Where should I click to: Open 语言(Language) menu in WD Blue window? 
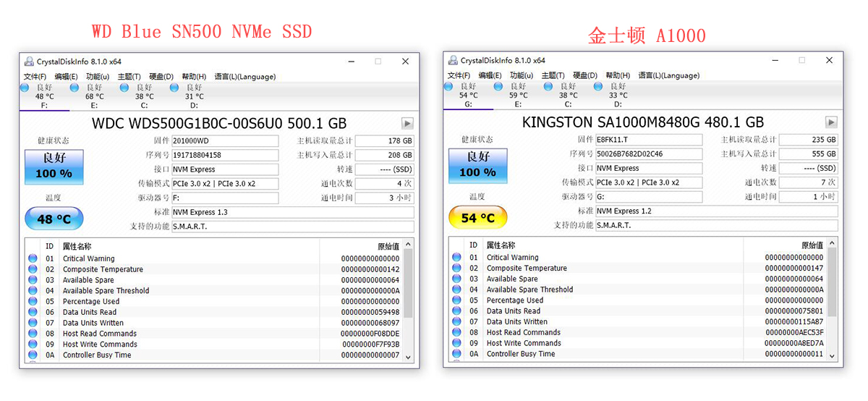[x=244, y=77]
